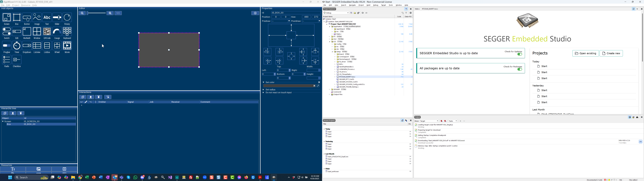
Task: Open the Show Target dropdown in Output
Action: [x=429, y=121]
